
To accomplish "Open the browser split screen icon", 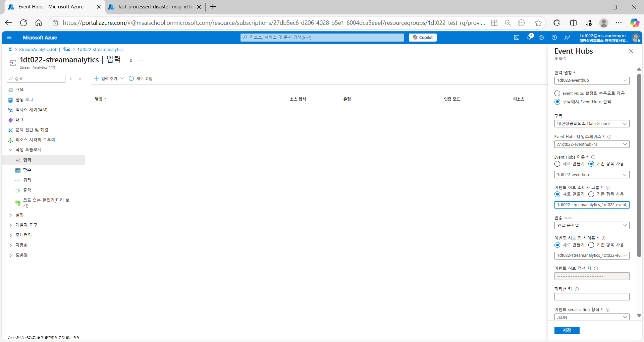I will point(573,23).
